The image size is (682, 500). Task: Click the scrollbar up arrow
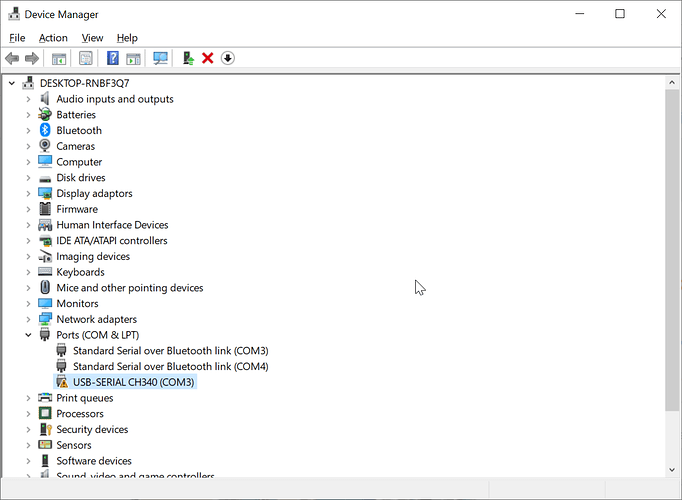(x=672, y=82)
